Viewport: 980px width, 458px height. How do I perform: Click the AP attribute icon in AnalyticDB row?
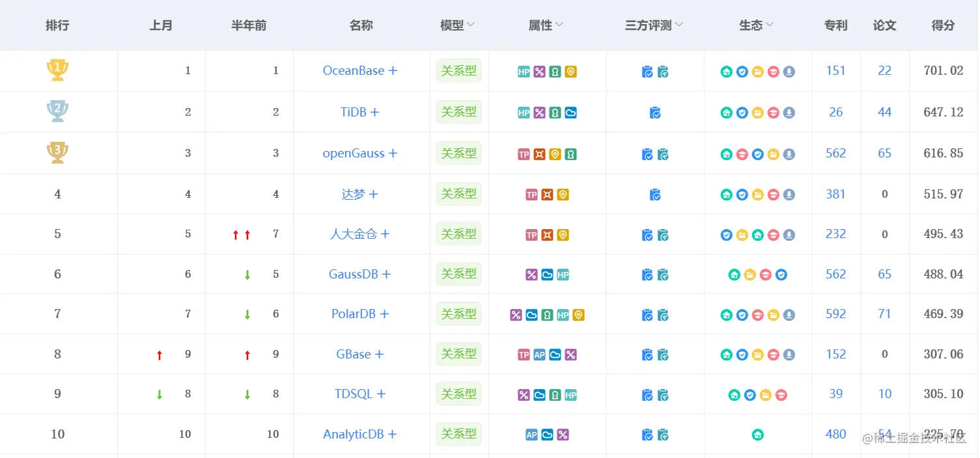(x=531, y=435)
